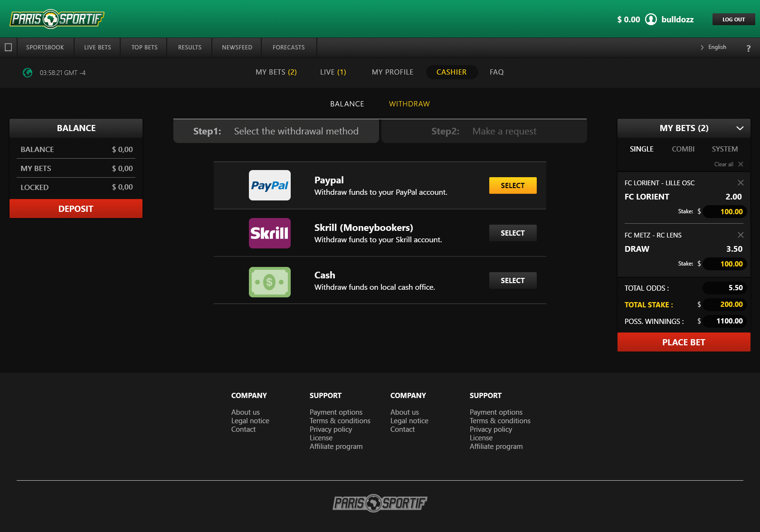Remove the FC Metz - RC Lens bet
760x532 pixels.
click(x=741, y=235)
